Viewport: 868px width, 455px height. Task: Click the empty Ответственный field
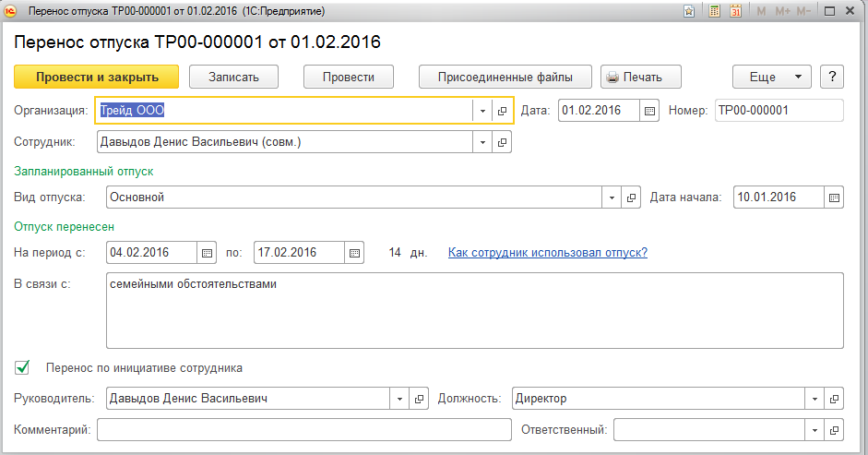[x=709, y=430]
